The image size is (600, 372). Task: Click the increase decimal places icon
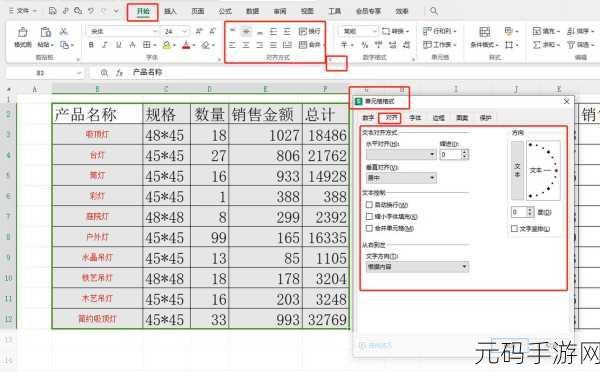pos(392,45)
